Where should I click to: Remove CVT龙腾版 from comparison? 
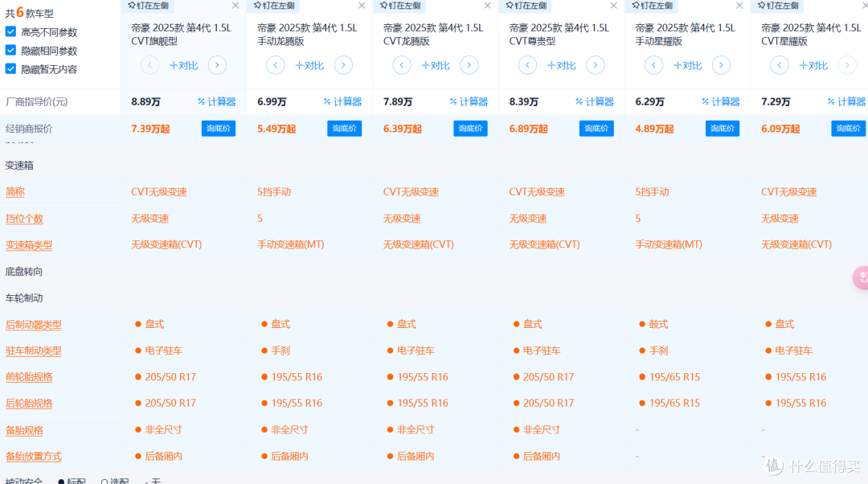click(487, 6)
